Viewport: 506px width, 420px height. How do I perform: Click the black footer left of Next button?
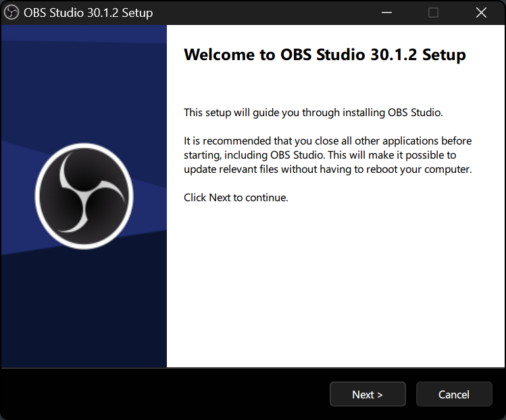[162, 394]
